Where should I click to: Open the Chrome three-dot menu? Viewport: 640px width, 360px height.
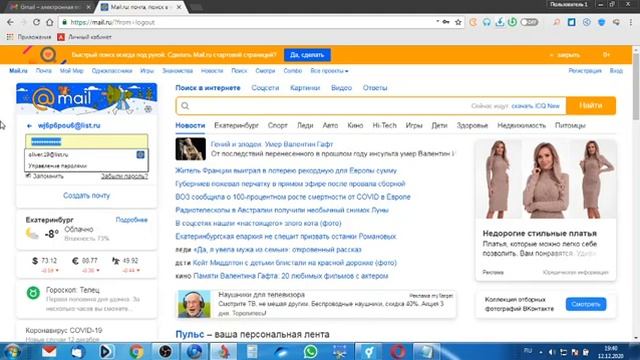point(631,22)
